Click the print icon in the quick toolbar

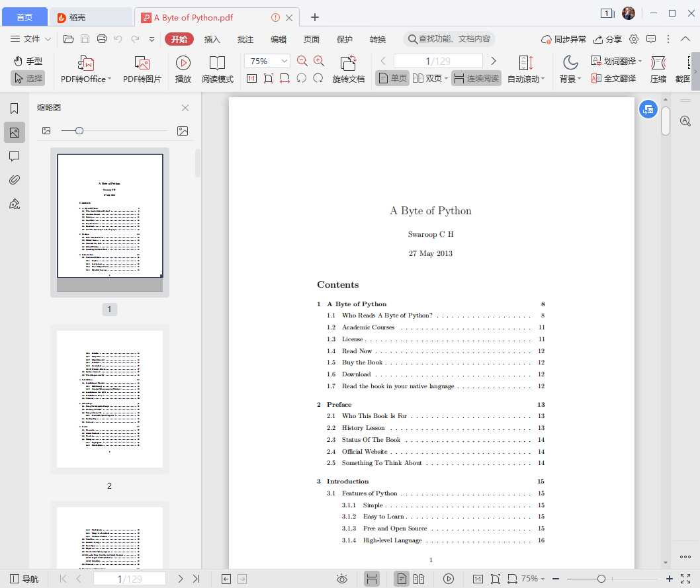coord(102,39)
